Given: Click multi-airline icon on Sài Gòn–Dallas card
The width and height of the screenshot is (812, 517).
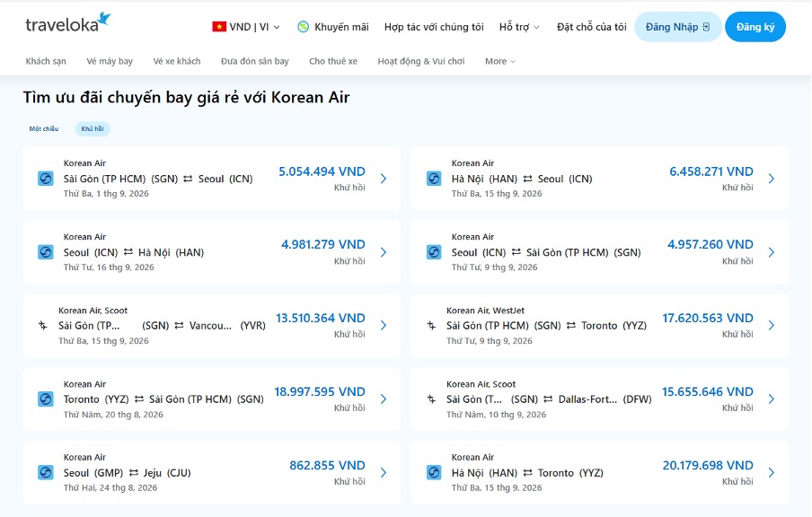Looking at the screenshot, I should coord(431,399).
